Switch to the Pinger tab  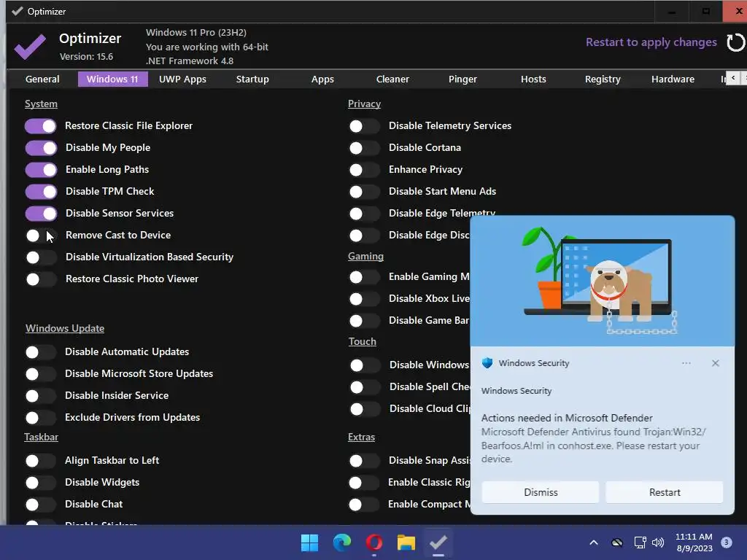(x=462, y=79)
